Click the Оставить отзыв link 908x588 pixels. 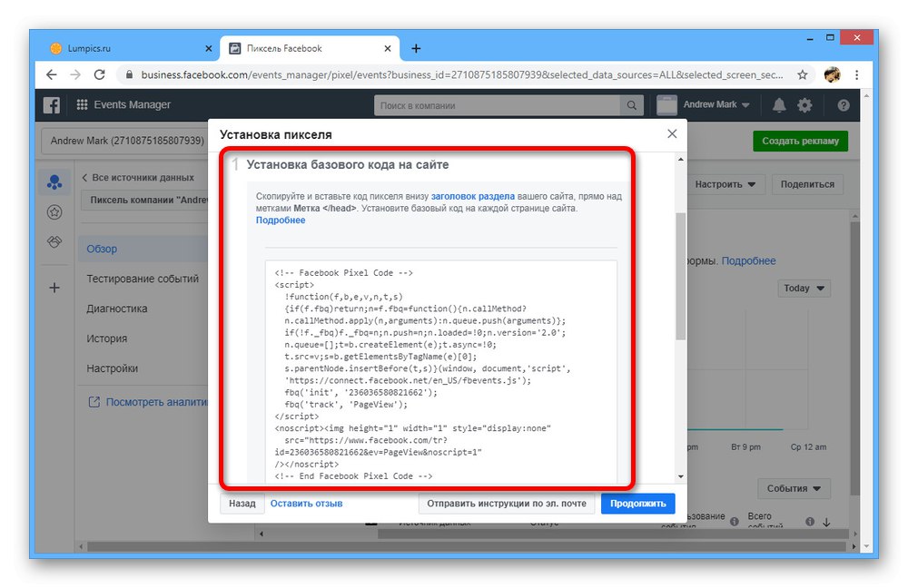306,504
